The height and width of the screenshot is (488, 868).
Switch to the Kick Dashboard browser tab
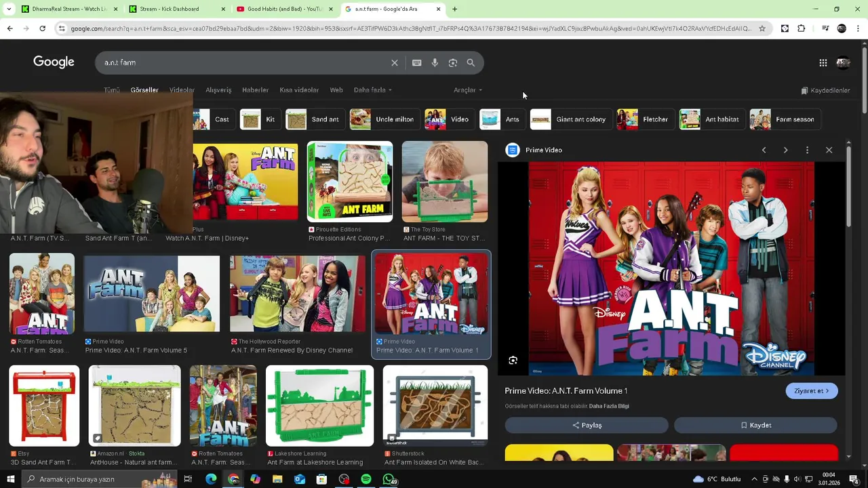(176, 9)
